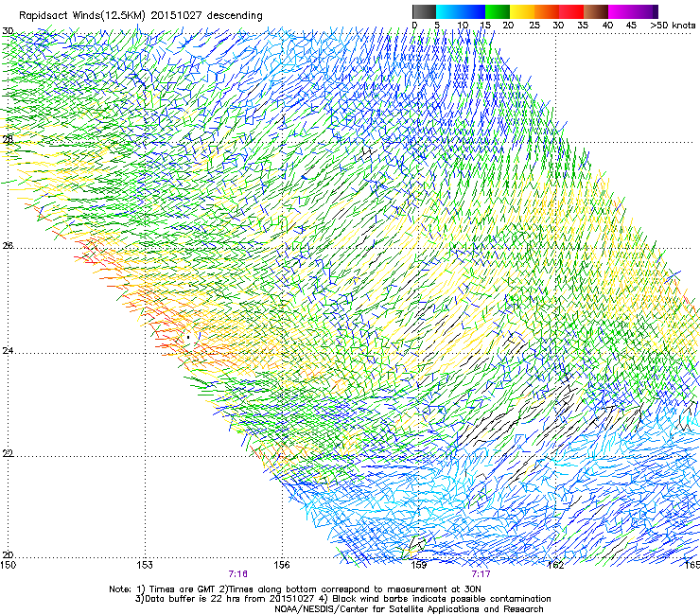Click the "45" legend scale label
This screenshot has width=700, height=615.
(x=631, y=26)
